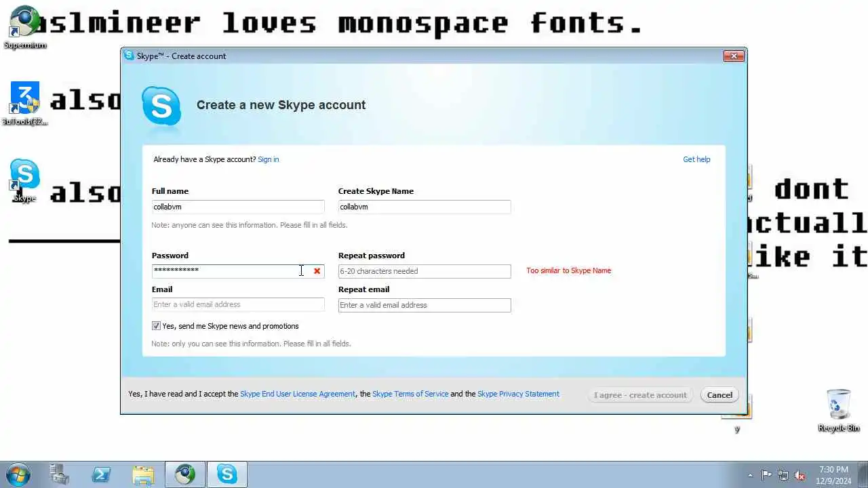Click the muted volume tray icon
The width and height of the screenshot is (868, 488).
[800, 475]
